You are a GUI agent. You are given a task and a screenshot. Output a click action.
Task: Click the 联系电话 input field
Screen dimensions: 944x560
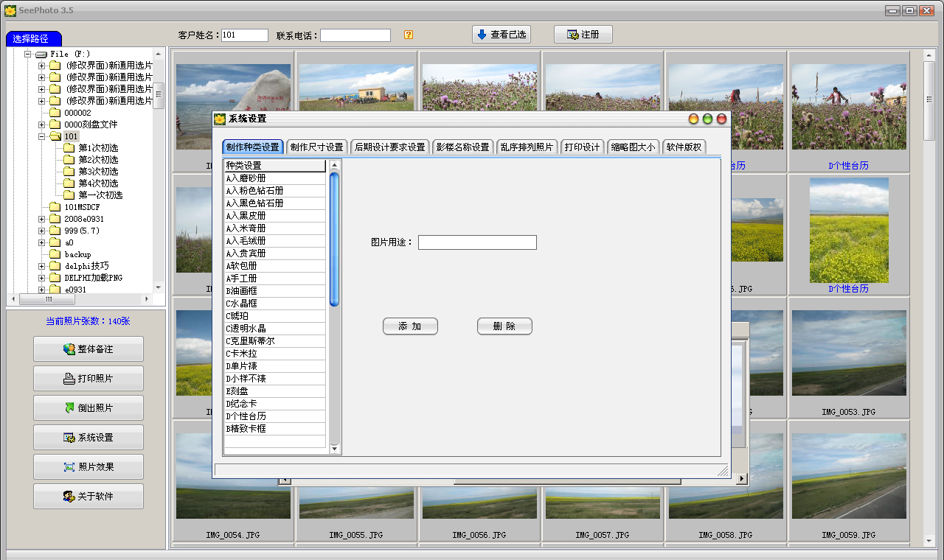coord(355,35)
